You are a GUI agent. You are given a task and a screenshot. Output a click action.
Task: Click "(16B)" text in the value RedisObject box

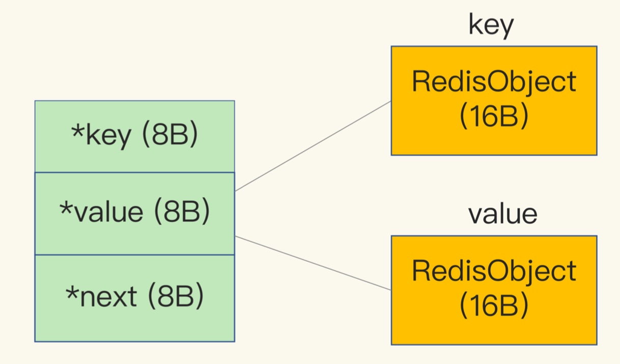click(x=493, y=306)
